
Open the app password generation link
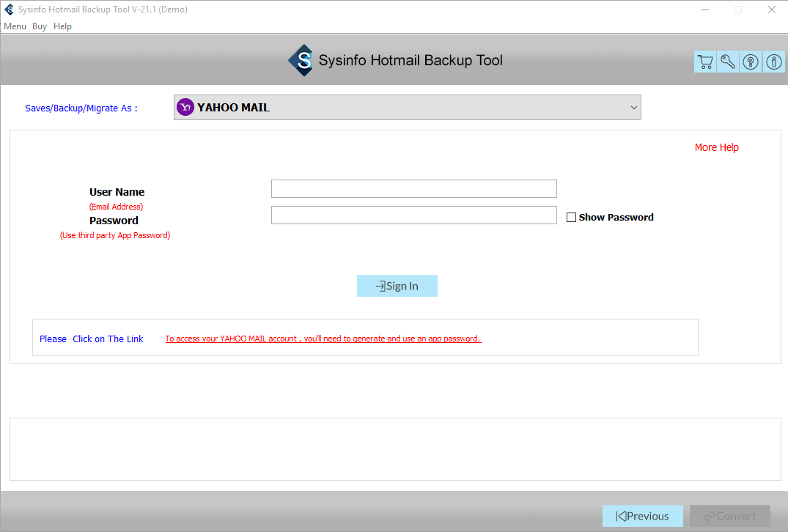pyautogui.click(x=323, y=339)
